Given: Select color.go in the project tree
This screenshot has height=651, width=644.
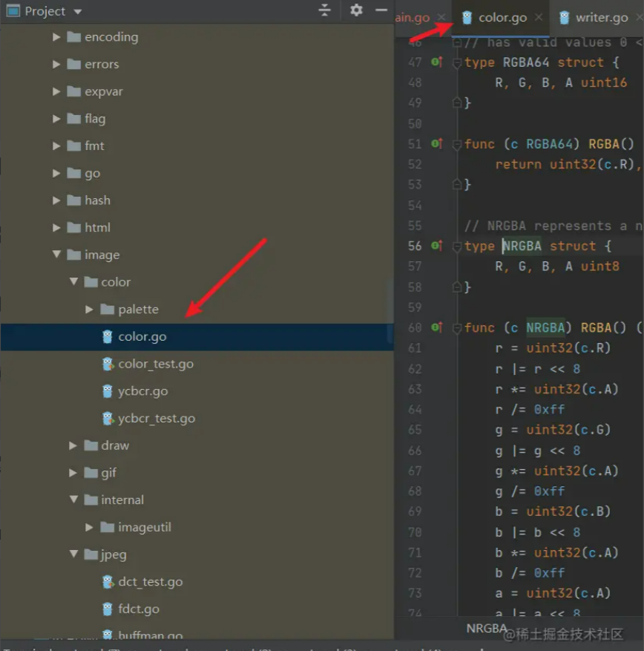Looking at the screenshot, I should click(x=197, y=337).
